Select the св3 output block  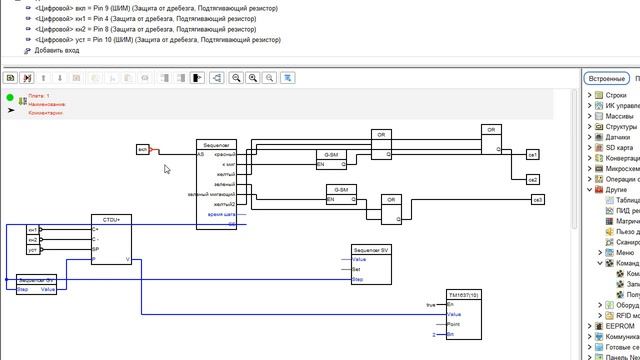538,200
